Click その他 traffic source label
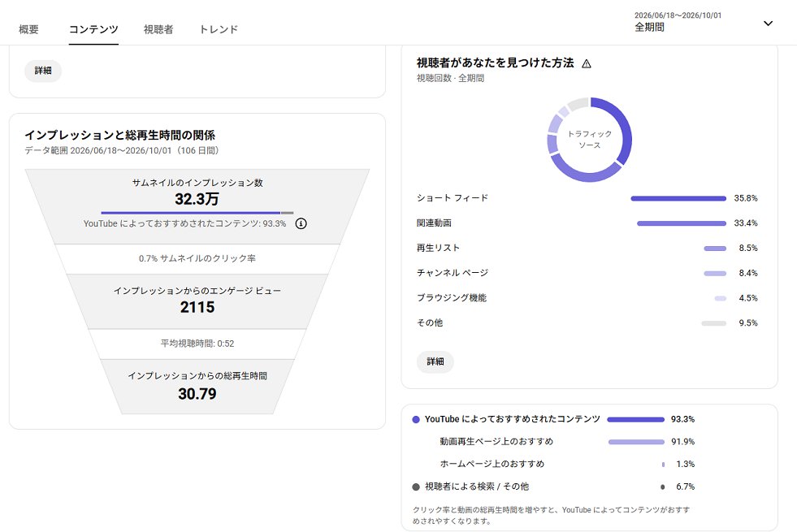Image resolution: width=797 pixels, height=532 pixels. pos(430,322)
